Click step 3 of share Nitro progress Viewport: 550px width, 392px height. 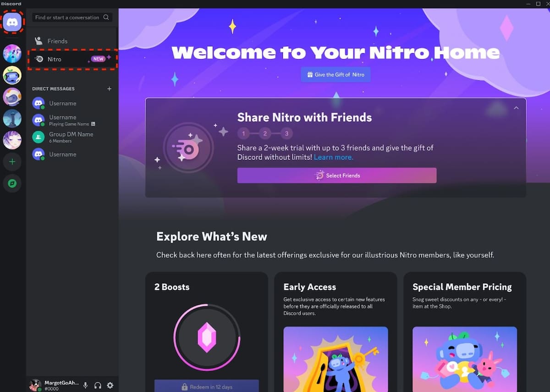coord(286,134)
